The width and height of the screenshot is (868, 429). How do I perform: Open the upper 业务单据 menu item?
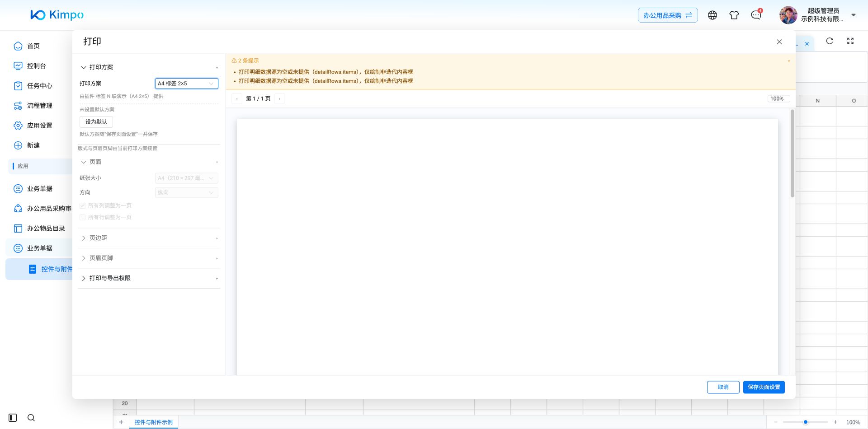[x=39, y=189]
